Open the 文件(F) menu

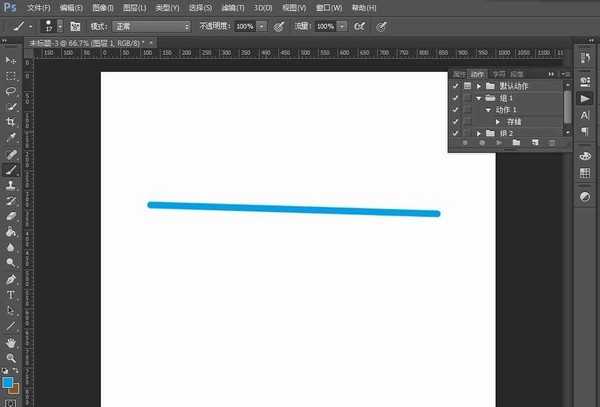(x=39, y=8)
